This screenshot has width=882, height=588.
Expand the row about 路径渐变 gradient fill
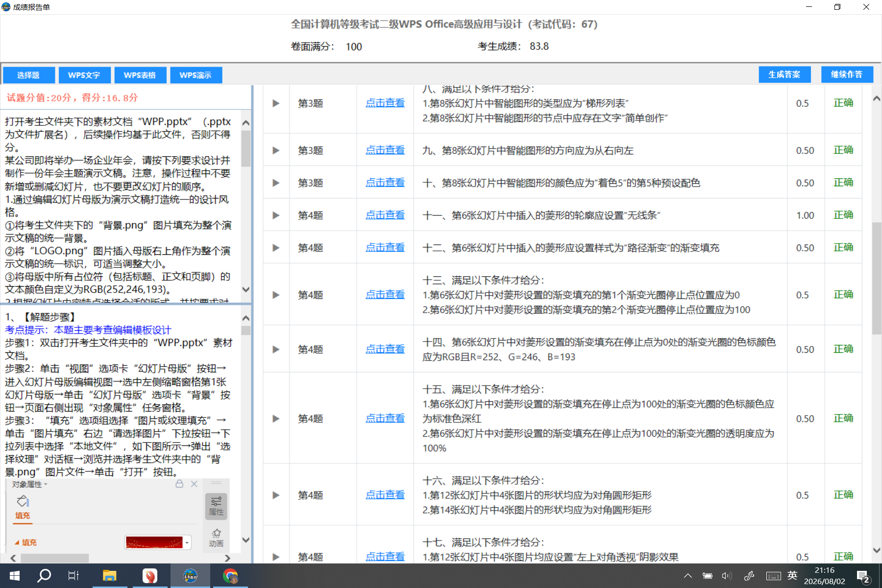pos(276,248)
